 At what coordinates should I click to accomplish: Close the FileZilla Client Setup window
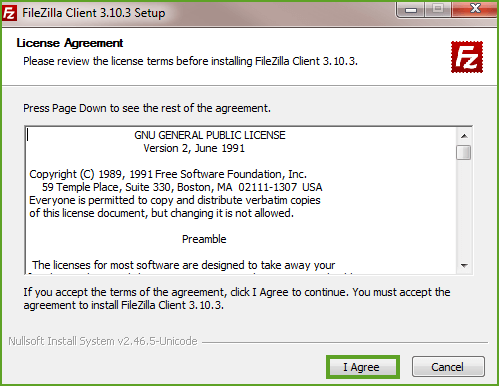point(475,9)
